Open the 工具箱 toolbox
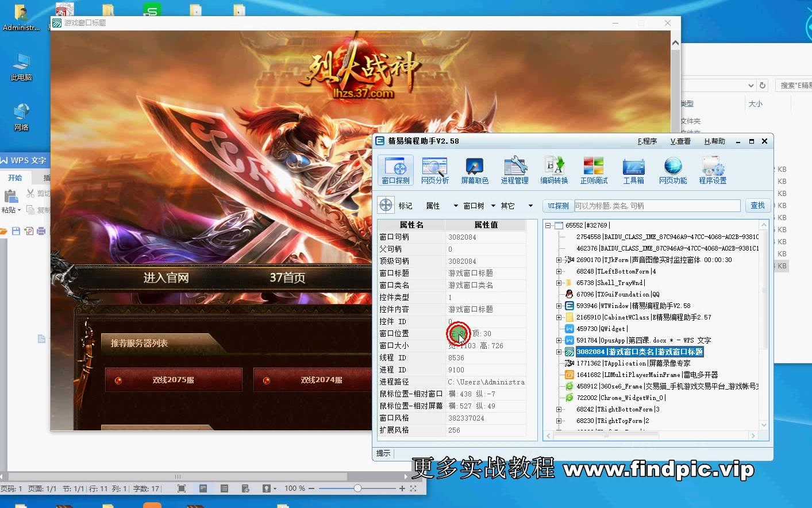 coord(633,171)
